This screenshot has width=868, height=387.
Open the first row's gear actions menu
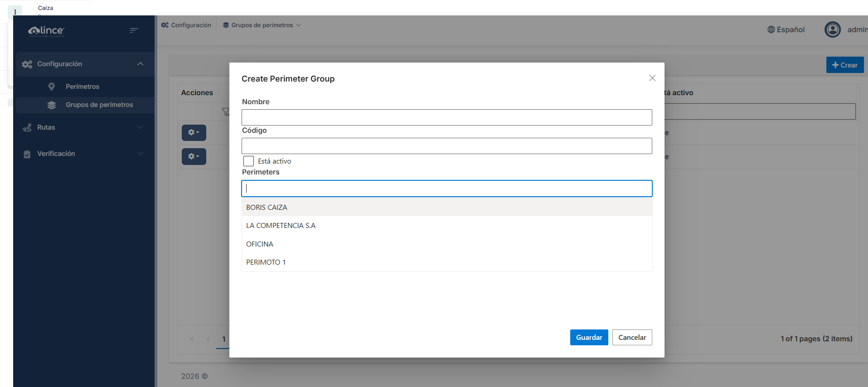[194, 133]
